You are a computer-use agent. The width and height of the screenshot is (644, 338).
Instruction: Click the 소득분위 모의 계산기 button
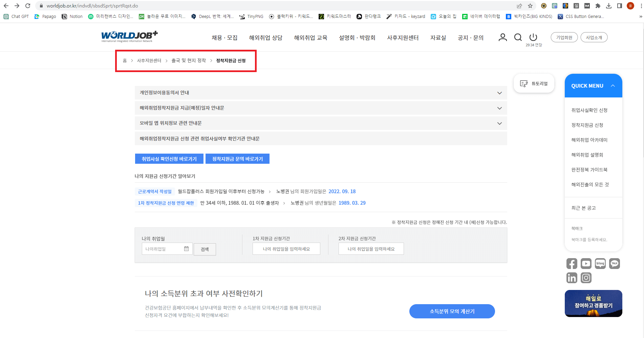pos(452,311)
